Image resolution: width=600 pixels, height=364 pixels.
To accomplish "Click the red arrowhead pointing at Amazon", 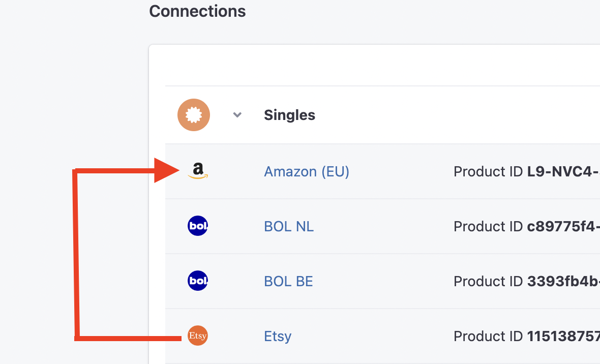I will click(x=167, y=170).
